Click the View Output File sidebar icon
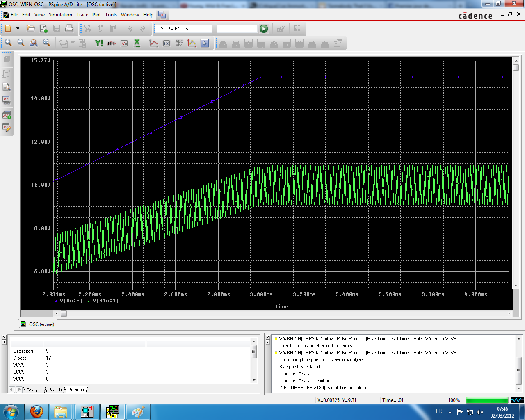Screen dimensions: 525x420 (x=7, y=87)
